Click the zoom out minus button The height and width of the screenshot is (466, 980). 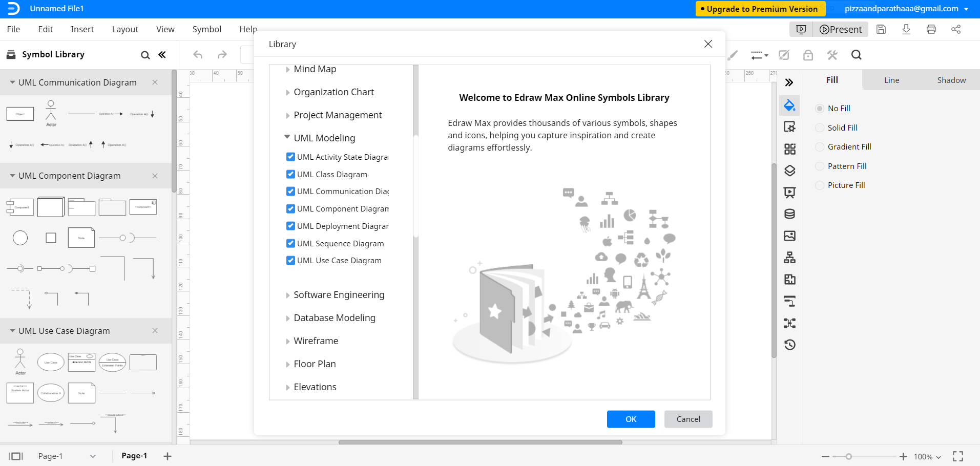[x=825, y=456]
